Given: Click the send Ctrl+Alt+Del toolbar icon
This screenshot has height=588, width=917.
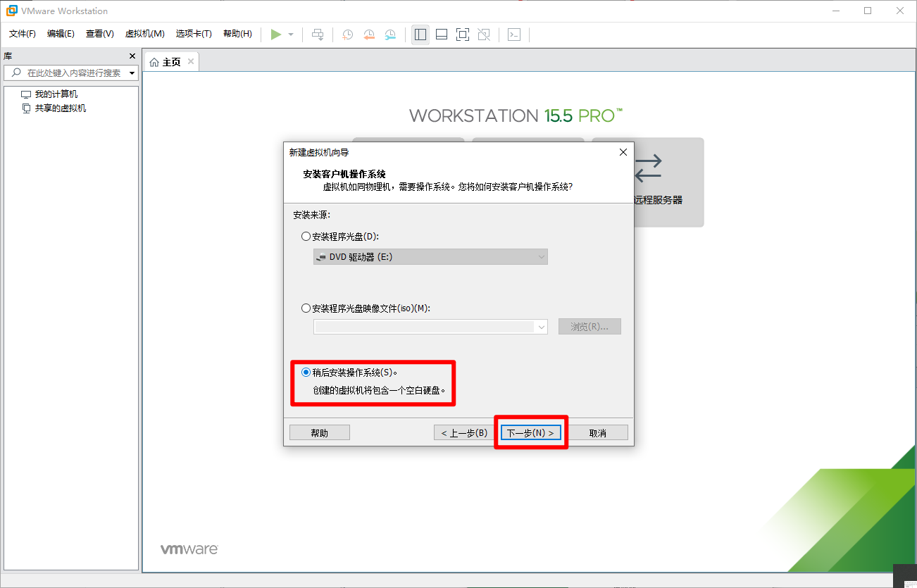Looking at the screenshot, I should click(318, 34).
